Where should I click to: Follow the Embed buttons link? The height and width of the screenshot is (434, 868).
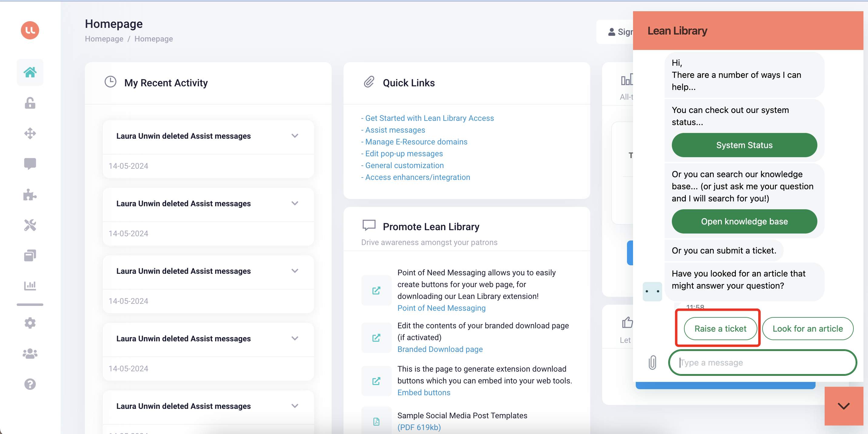pos(424,393)
